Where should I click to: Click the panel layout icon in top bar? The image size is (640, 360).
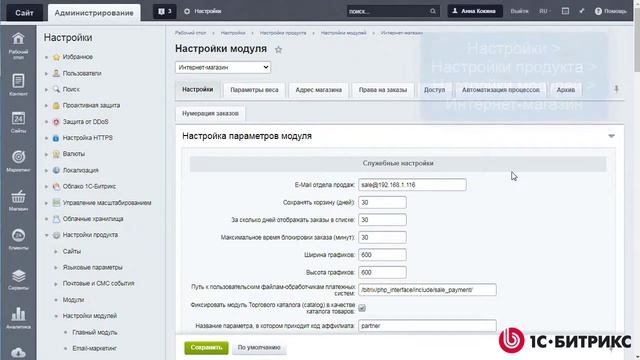tap(565, 11)
